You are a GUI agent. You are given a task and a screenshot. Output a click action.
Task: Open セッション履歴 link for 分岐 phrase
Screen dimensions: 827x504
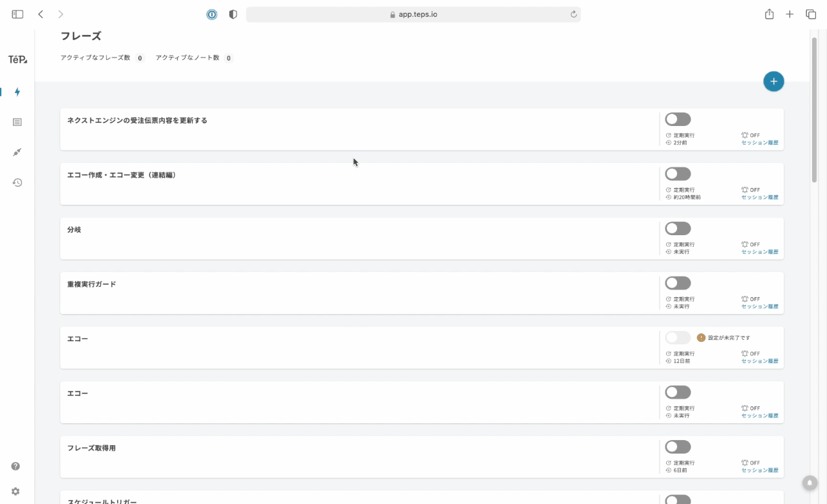coord(759,252)
